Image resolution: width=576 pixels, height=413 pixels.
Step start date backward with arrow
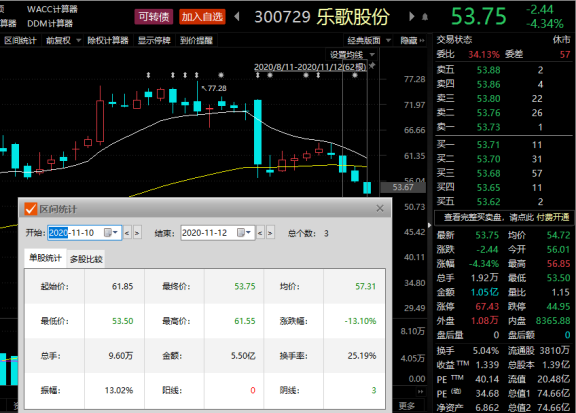pos(127,233)
